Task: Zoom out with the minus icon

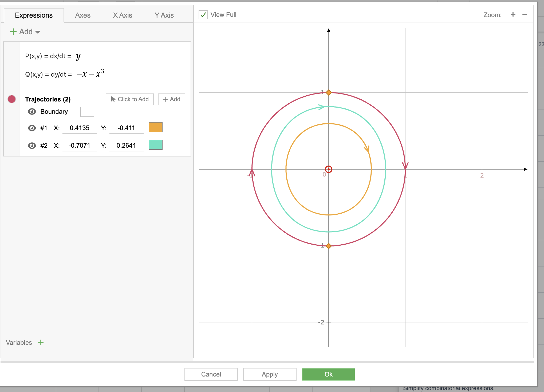Action: tap(525, 14)
